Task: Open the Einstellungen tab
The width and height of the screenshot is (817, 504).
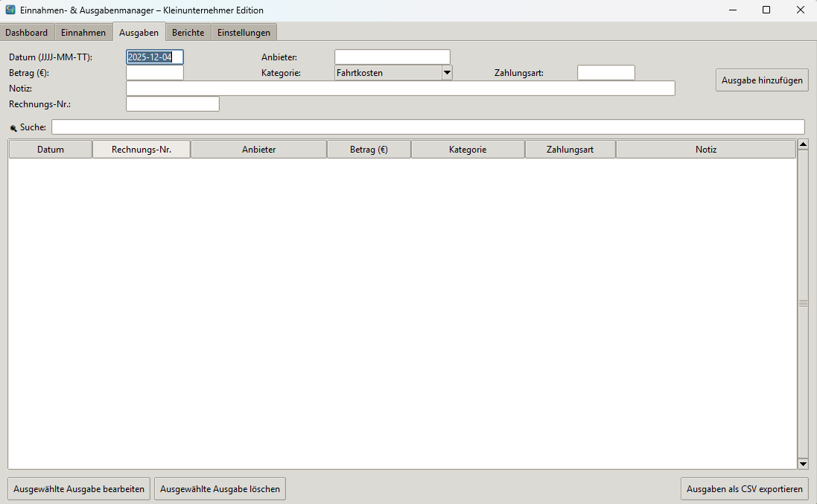Action: click(244, 32)
